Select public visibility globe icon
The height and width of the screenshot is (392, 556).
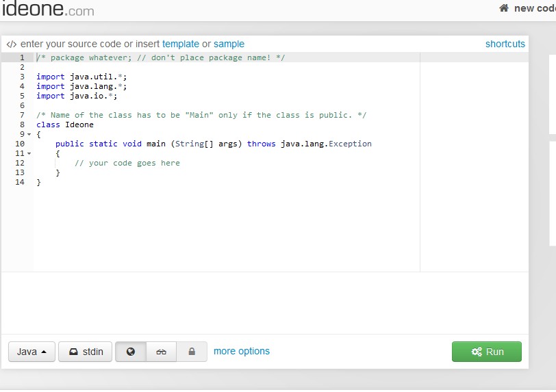pyautogui.click(x=131, y=352)
